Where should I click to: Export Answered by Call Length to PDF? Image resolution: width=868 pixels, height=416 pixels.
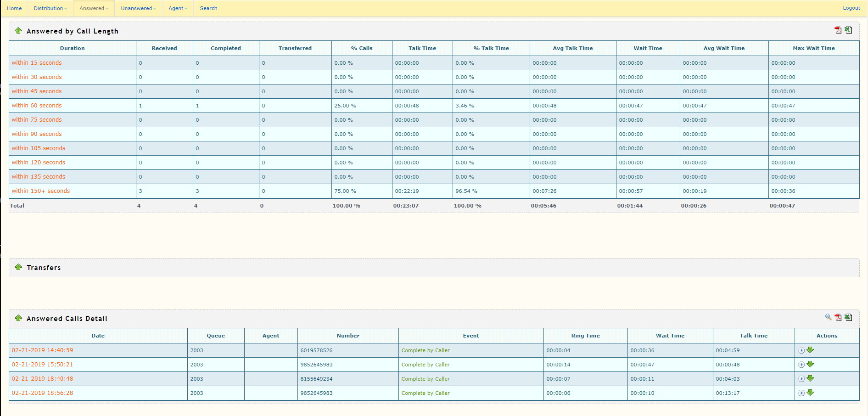(x=838, y=30)
